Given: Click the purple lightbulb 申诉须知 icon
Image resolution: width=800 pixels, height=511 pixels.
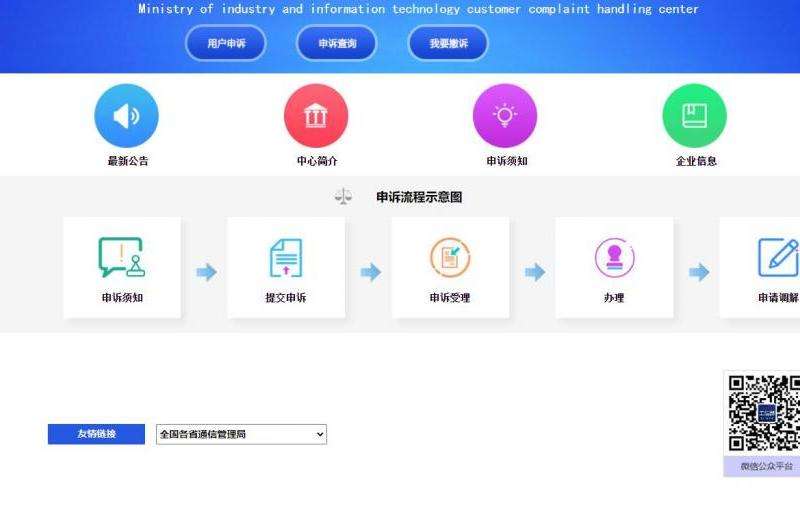Looking at the screenshot, I should click(x=505, y=116).
